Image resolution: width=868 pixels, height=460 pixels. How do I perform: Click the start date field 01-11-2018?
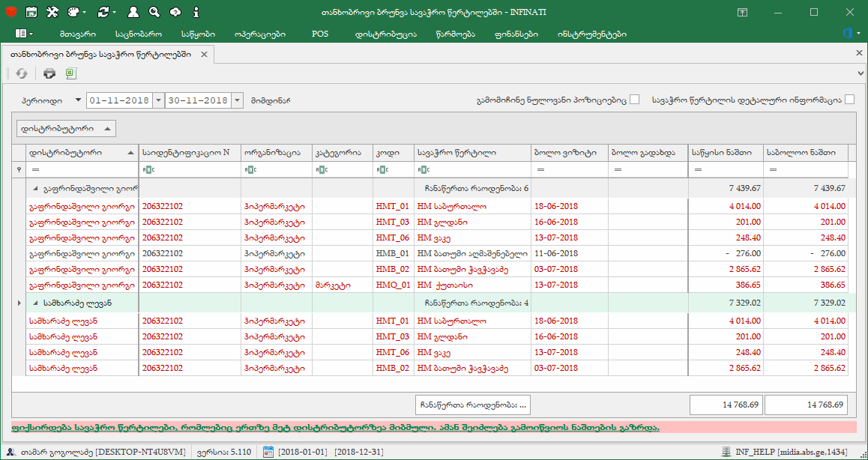pyautogui.click(x=119, y=100)
